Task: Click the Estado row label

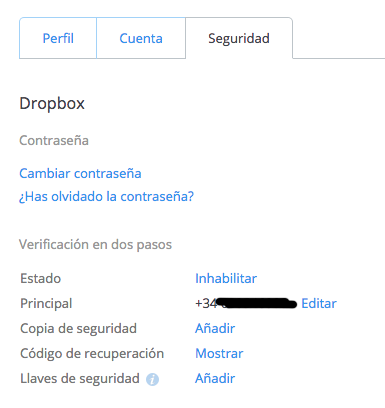Action: 41,278
